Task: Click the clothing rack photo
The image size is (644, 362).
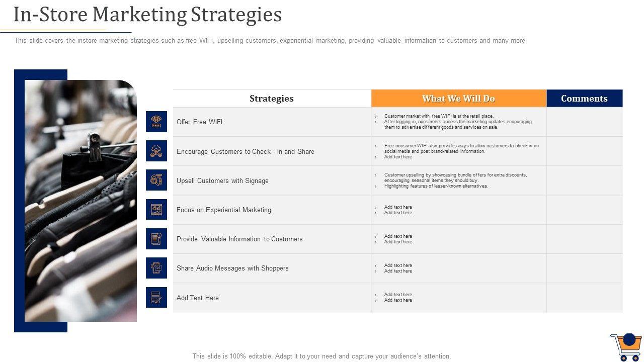Action: (x=80, y=201)
